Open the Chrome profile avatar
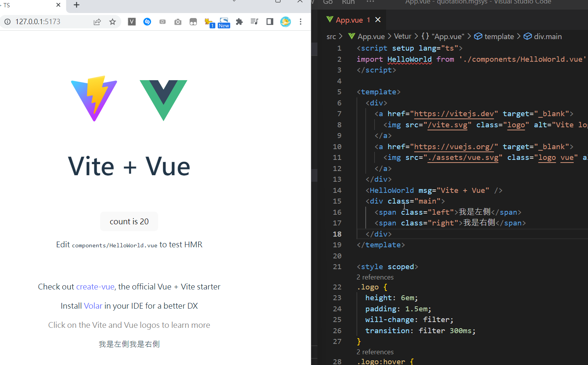Viewport: 588px width, 365px height. point(285,22)
